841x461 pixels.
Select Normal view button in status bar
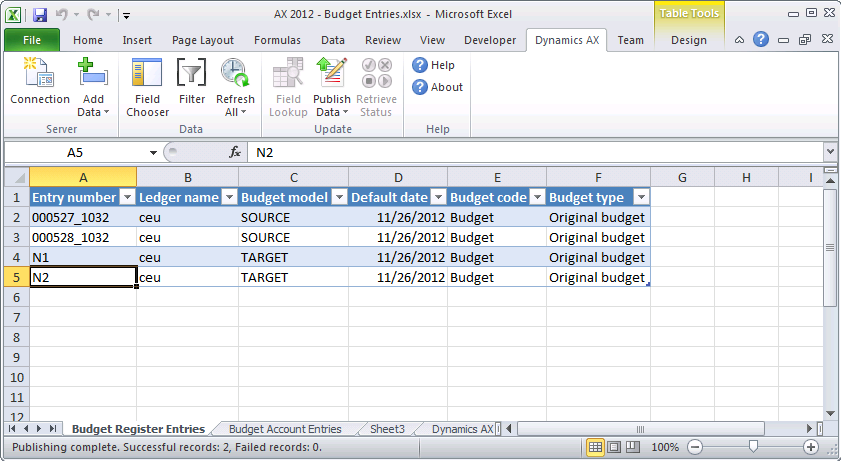pyautogui.click(x=596, y=447)
